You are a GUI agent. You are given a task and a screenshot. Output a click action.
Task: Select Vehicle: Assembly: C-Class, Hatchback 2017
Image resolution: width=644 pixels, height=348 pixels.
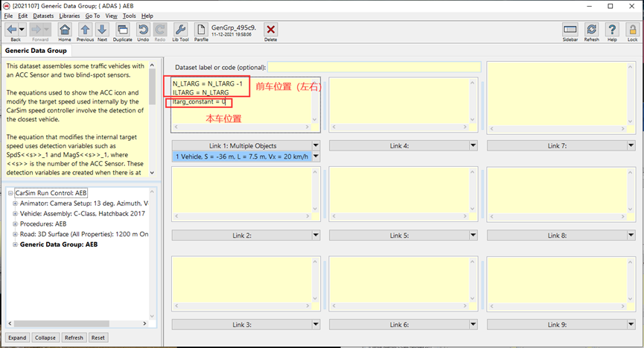[x=82, y=213]
